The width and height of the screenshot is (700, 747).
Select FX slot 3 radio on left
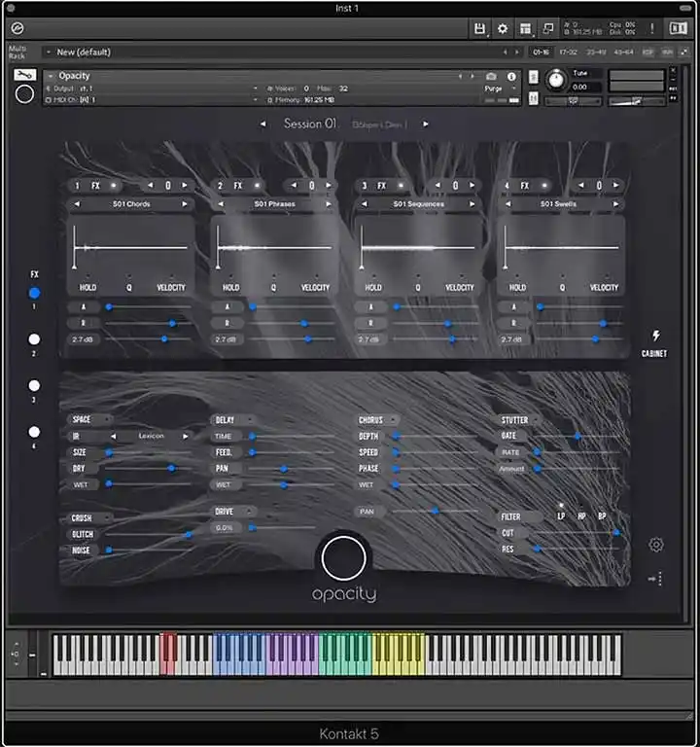(x=34, y=385)
